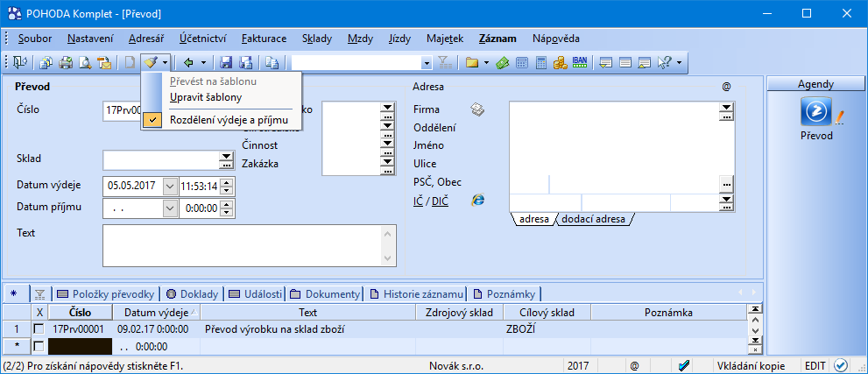Click the IBAN icon in toolbar
Viewport: 868px width, 374px height.
click(579, 62)
